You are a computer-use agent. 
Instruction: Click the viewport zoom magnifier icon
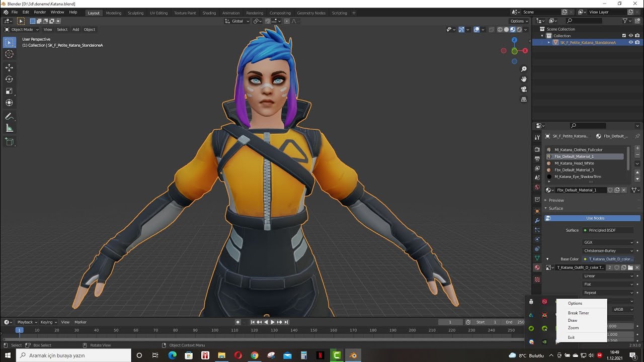[x=524, y=69]
